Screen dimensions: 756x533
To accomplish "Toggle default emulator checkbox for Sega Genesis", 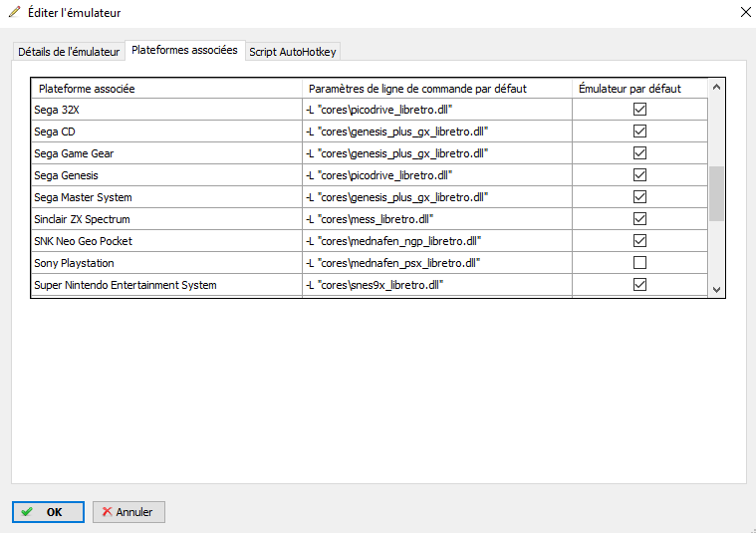I will click(639, 175).
